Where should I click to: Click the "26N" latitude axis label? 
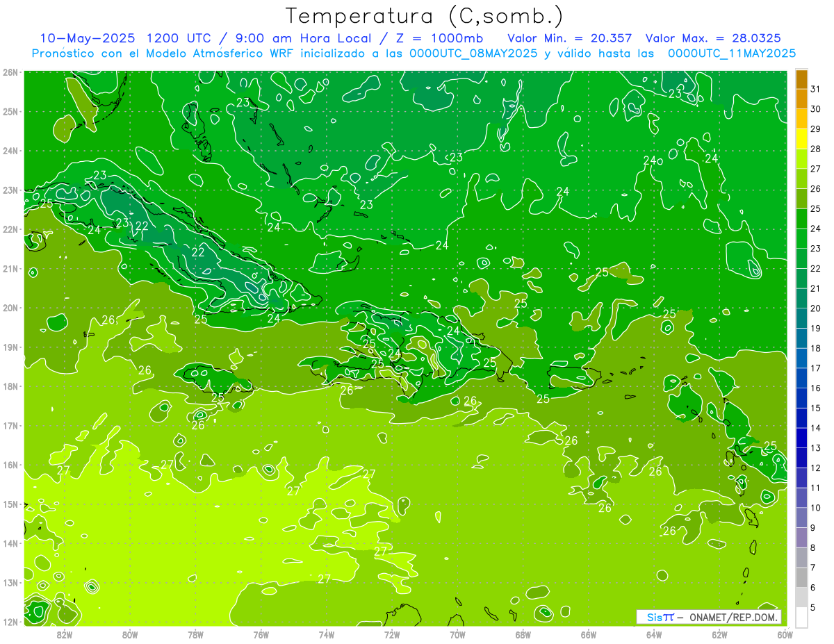pyautogui.click(x=10, y=72)
